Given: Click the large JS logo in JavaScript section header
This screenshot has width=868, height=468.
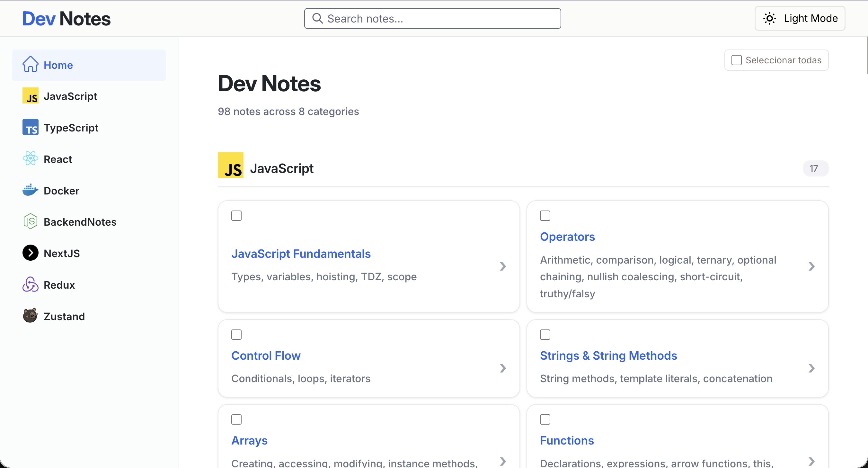Looking at the screenshot, I should (x=230, y=165).
